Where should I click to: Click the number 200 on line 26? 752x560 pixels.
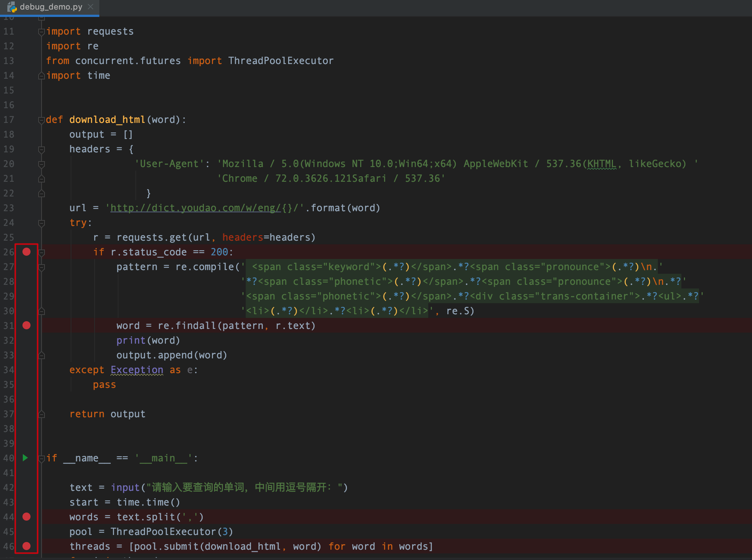click(219, 252)
